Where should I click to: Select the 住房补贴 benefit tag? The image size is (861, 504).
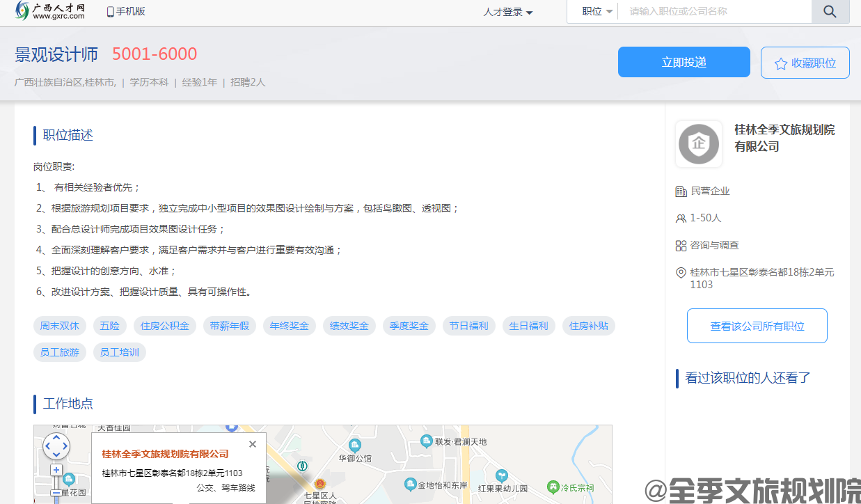[x=589, y=326]
